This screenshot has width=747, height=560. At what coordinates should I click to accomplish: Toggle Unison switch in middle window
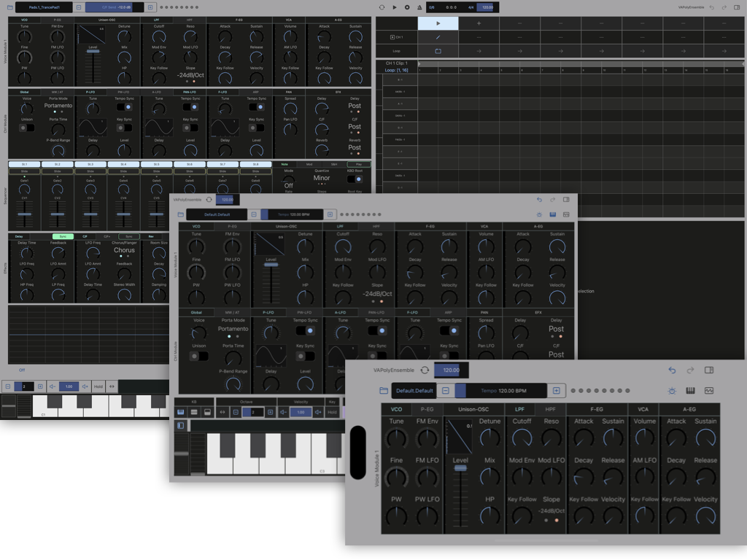199,356
